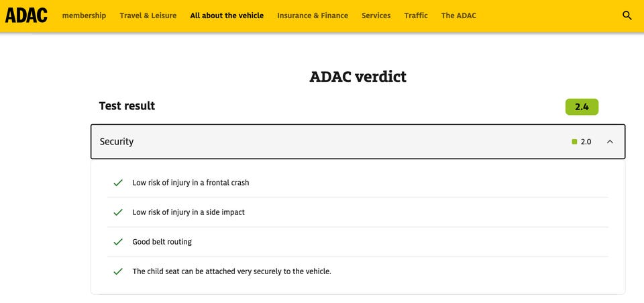The height and width of the screenshot is (303, 644).
Task: Click the checkmark next to Good belt routing
Action: (x=118, y=242)
